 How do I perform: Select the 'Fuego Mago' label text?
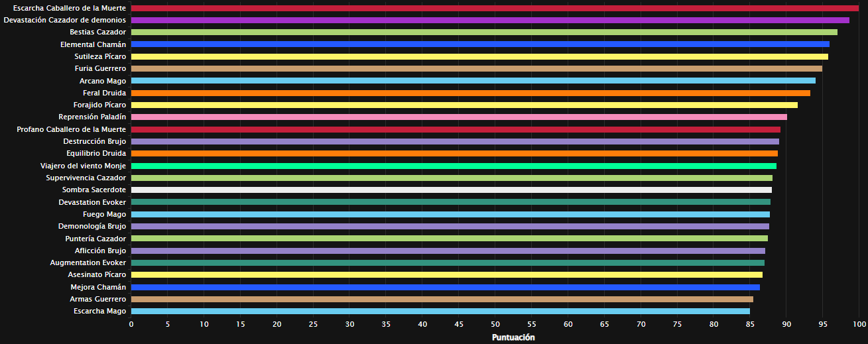click(104, 214)
